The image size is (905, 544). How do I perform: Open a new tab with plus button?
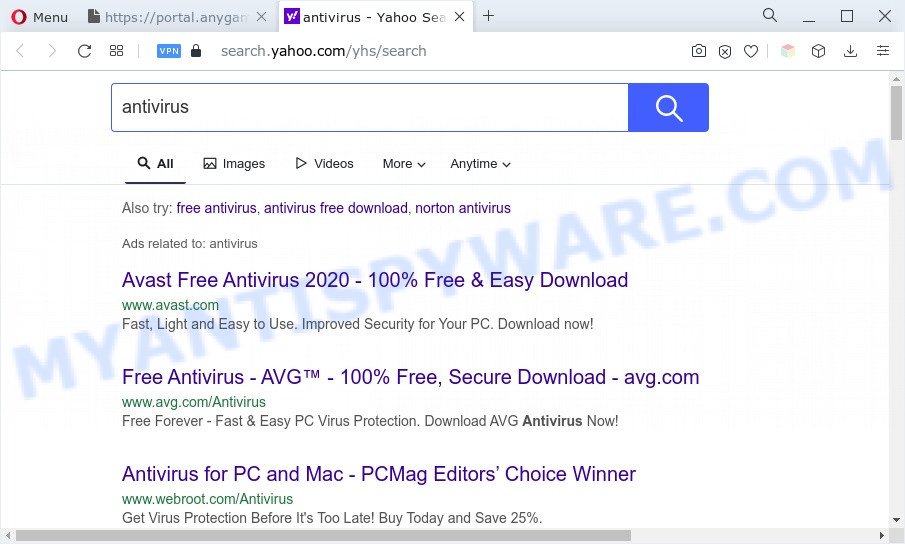pos(488,16)
